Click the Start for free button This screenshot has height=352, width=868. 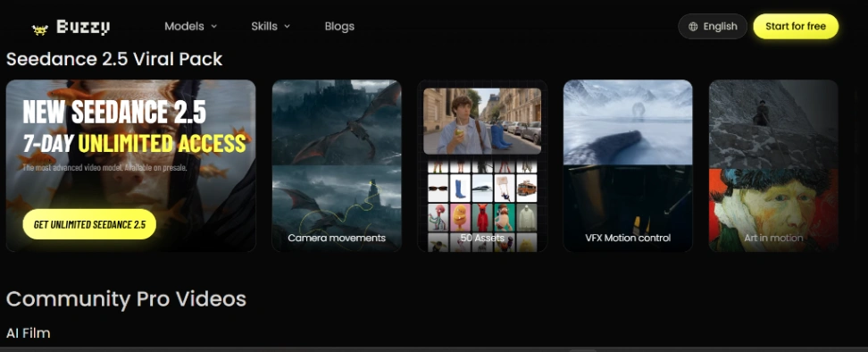[x=796, y=27]
